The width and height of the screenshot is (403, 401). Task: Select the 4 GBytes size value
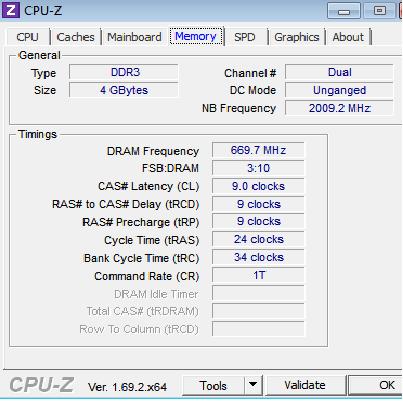coord(124,90)
